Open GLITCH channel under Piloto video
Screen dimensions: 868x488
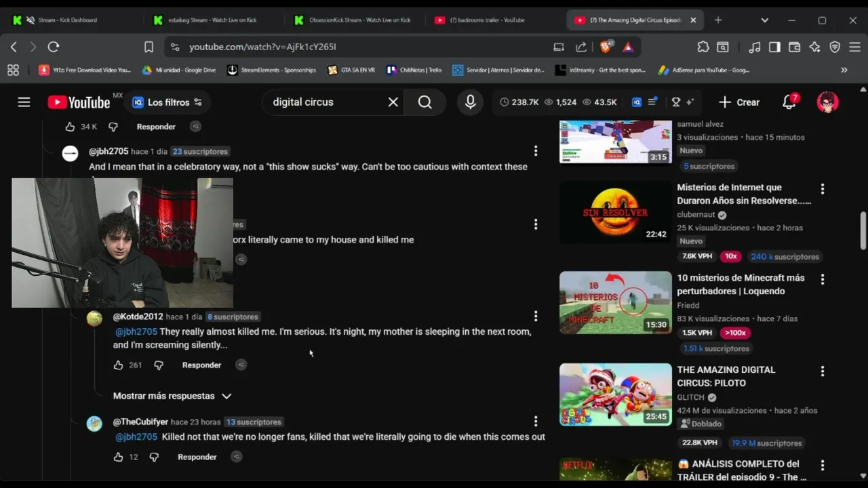(692, 397)
